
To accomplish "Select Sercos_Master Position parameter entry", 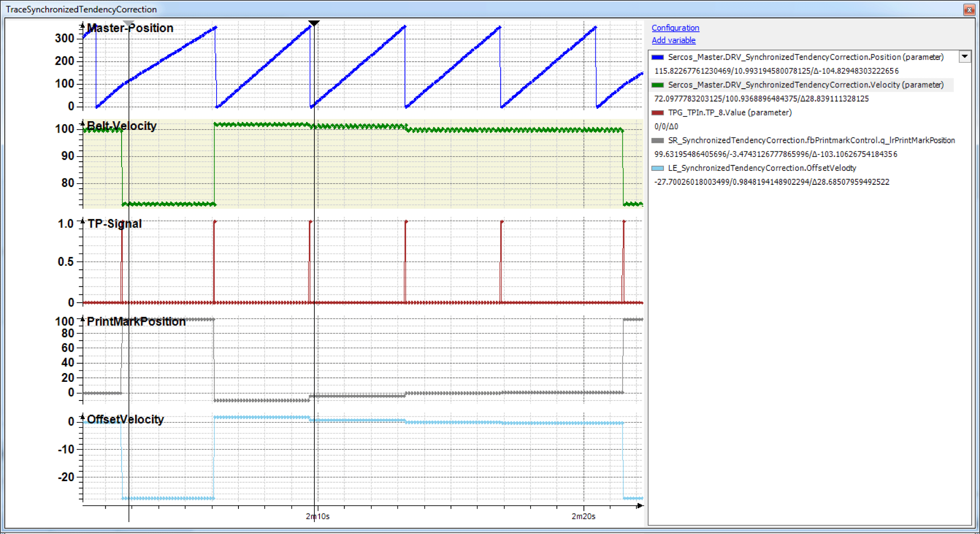I will click(806, 57).
